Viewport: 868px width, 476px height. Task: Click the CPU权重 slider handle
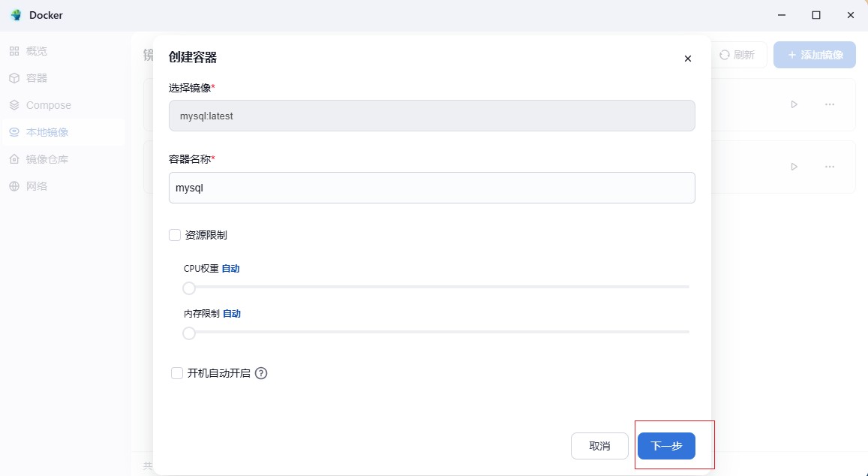[x=189, y=288]
